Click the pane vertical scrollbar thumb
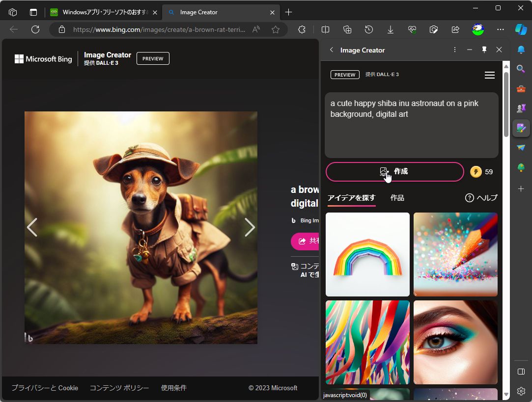 (x=506, y=104)
